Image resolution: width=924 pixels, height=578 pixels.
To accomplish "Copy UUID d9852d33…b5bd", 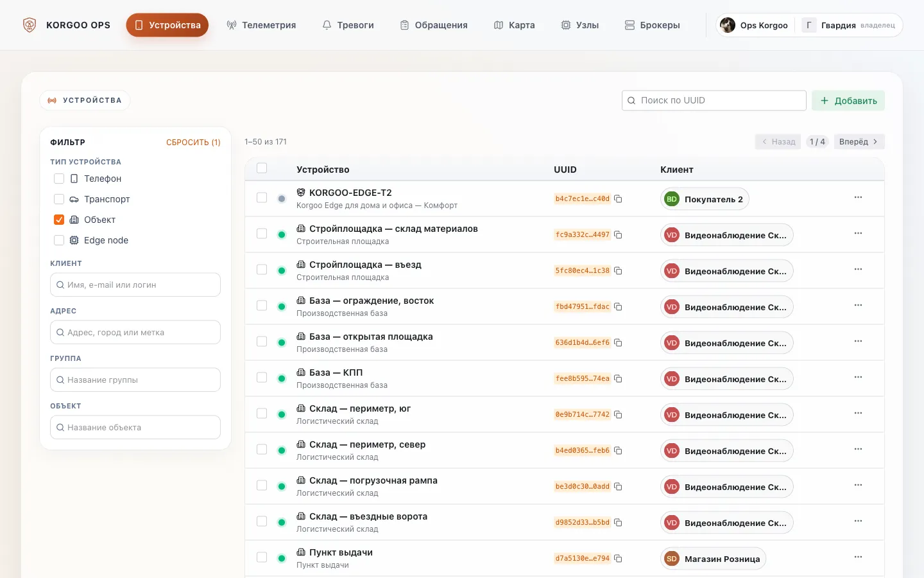I will tap(618, 523).
